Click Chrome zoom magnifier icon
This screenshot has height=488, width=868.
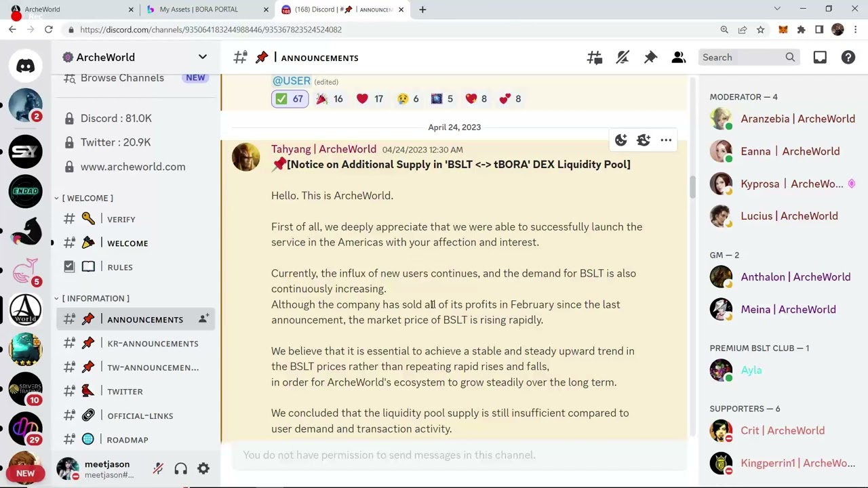(724, 30)
